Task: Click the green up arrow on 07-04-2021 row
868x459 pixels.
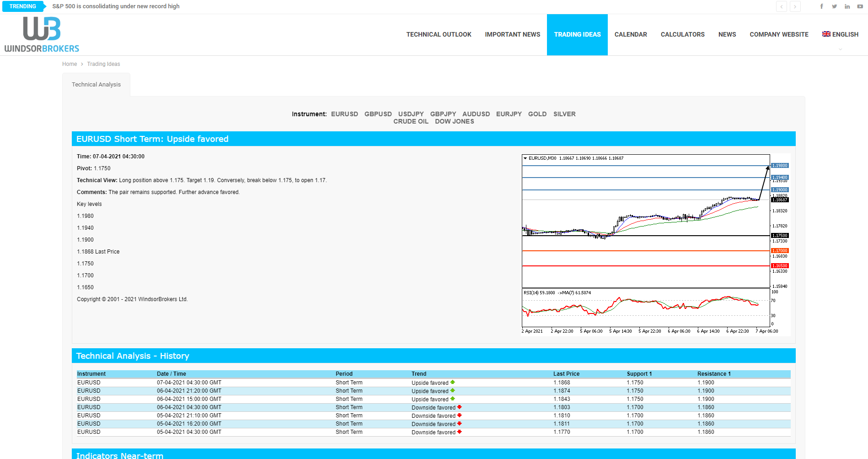Action: click(x=452, y=382)
